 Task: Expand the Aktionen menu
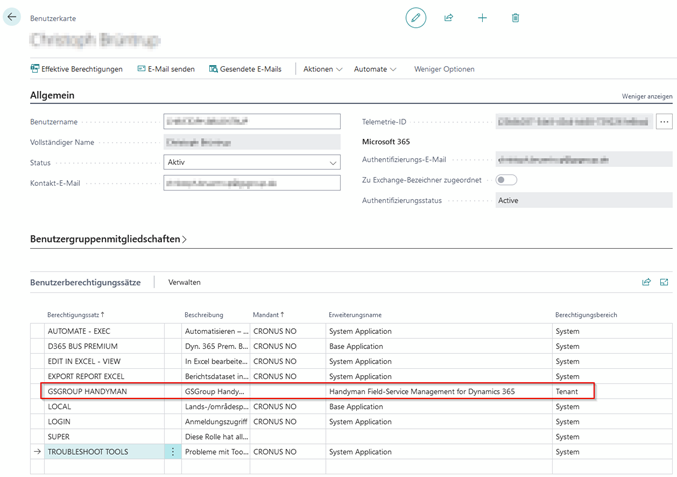click(x=323, y=69)
